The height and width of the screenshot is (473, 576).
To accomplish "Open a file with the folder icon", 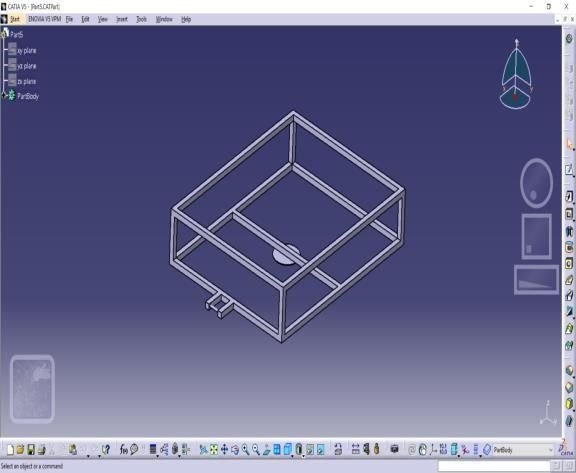I will tap(21, 449).
